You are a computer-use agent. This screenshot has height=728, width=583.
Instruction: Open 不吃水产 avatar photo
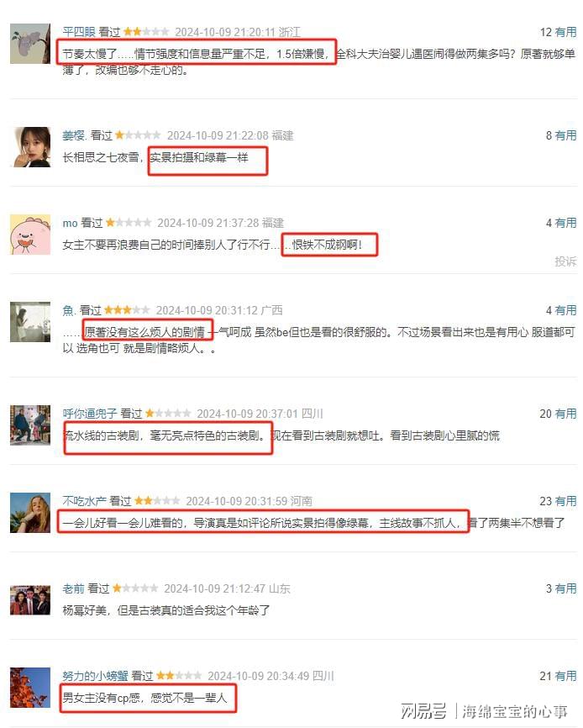(30, 513)
